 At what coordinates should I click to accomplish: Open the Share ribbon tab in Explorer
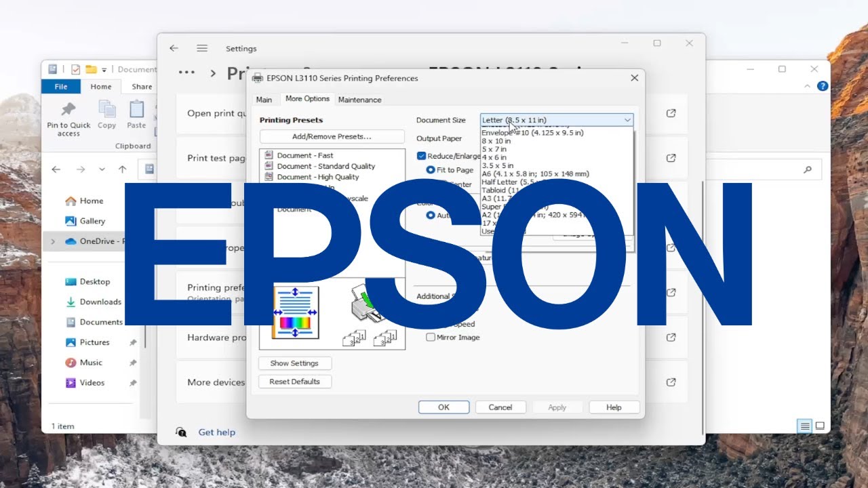(142, 86)
